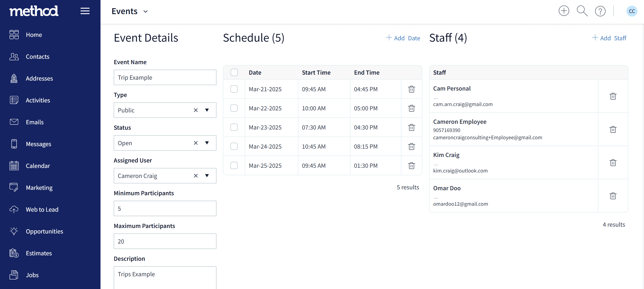Remove Kim Craig from staff
The width and height of the screenshot is (644, 289).
click(613, 163)
